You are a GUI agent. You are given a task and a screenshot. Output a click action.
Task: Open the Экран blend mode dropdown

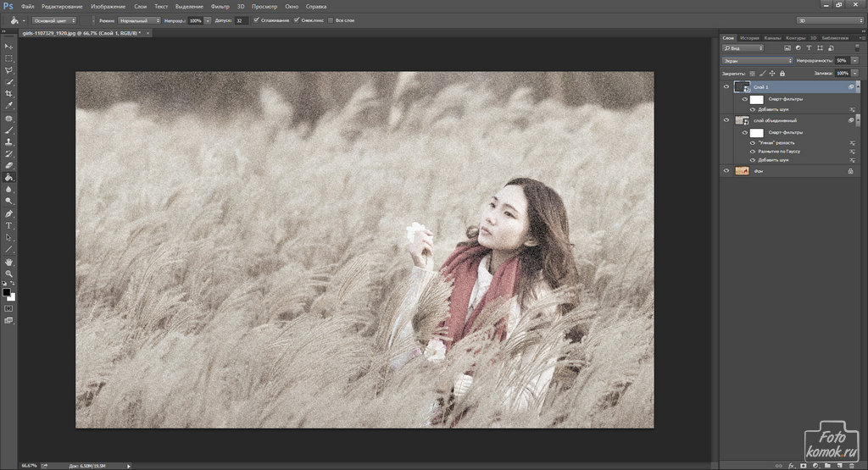tap(757, 60)
